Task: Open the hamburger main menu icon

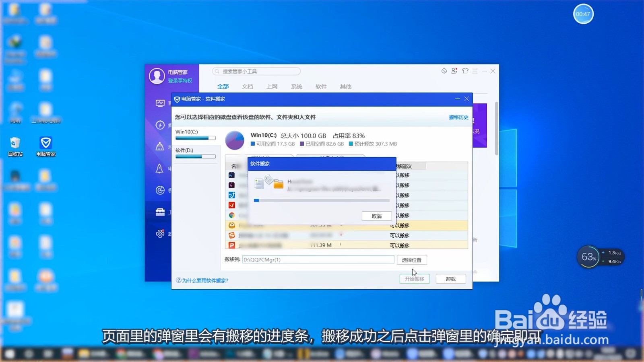Action: [x=475, y=71]
